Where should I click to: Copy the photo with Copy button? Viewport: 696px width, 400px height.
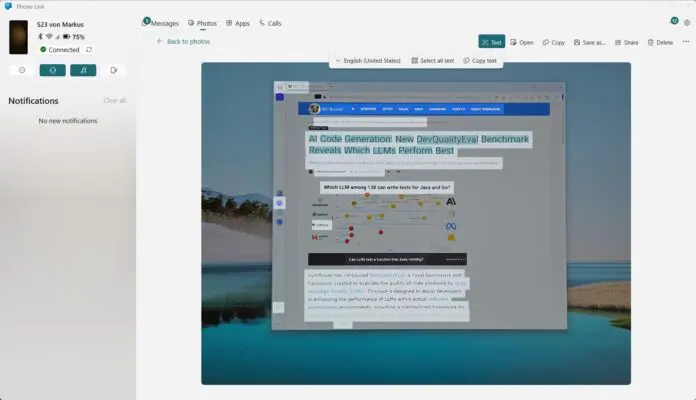click(x=554, y=42)
